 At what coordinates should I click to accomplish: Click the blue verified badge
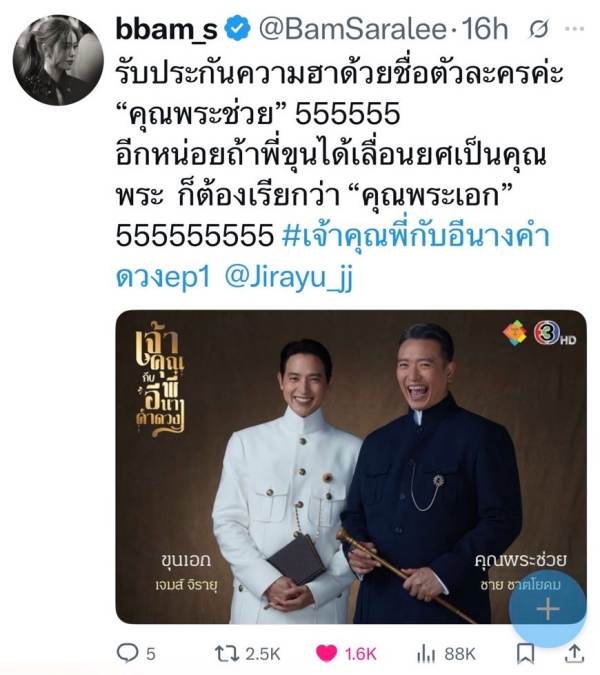[x=238, y=28]
